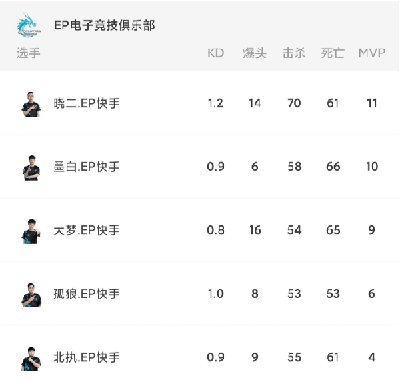Select player avatar for 北执.EP快手
This screenshot has width=400, height=382.
pos(31,358)
